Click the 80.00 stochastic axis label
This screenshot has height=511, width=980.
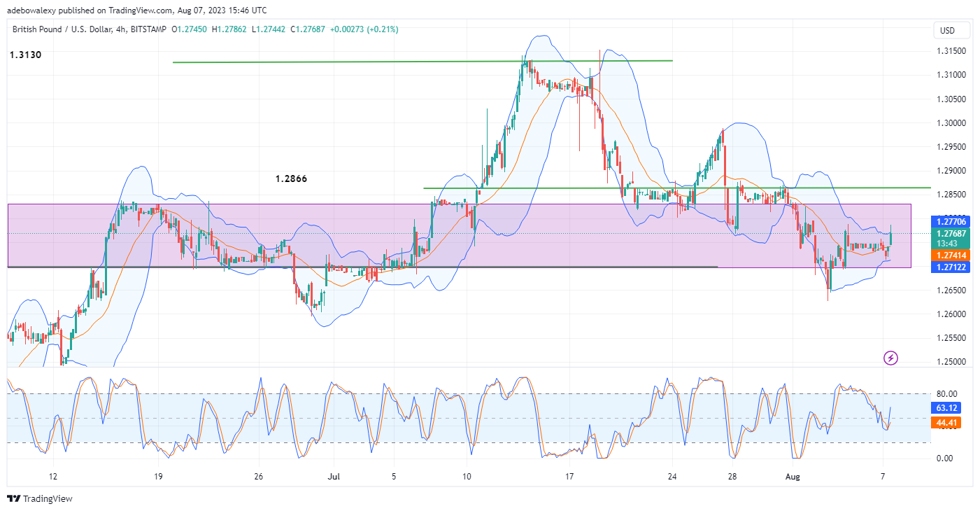(x=946, y=394)
